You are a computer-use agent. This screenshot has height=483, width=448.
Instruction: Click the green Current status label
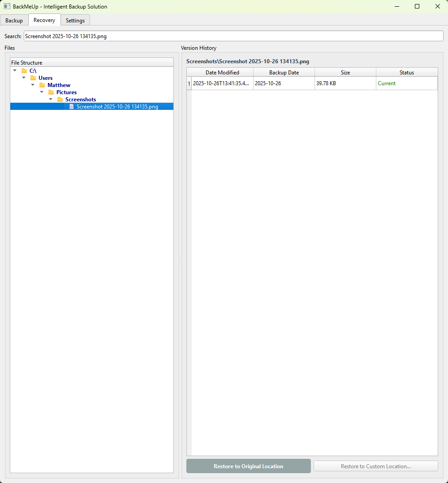click(387, 83)
